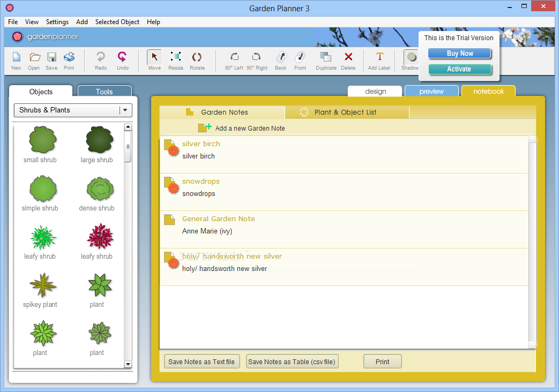Click Add a new Garden Note link

250,129
